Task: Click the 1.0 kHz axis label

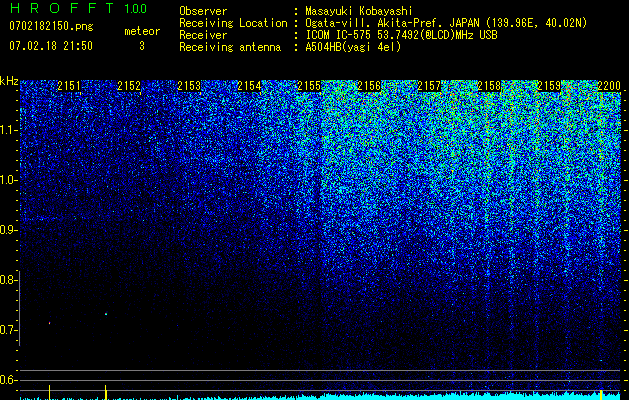Action: (7, 180)
